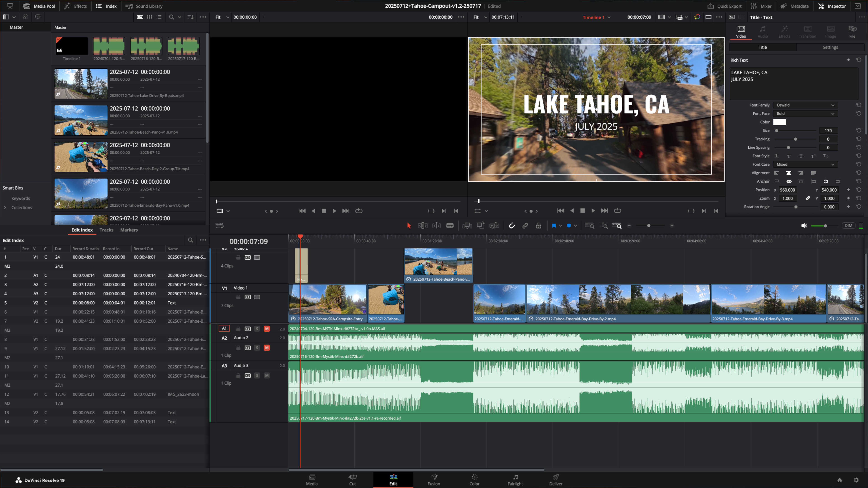Enable snapping with the magnet icon
This screenshot has height=488, width=868.
(512, 226)
